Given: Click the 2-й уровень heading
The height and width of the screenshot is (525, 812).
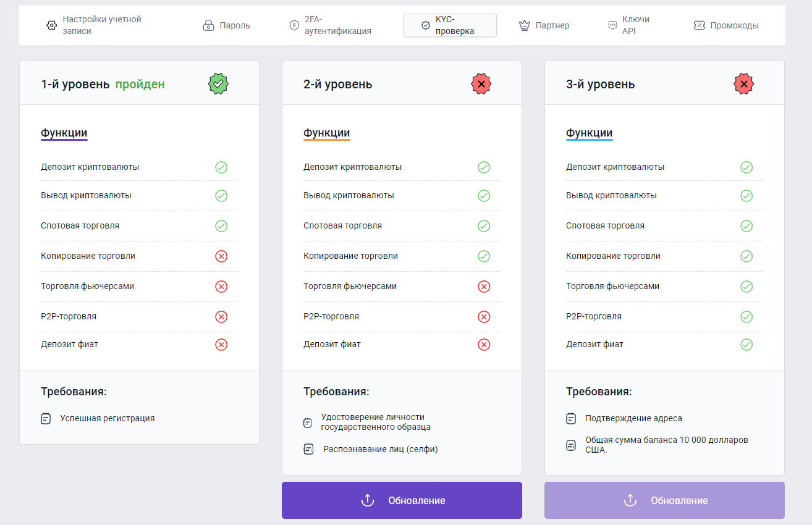Looking at the screenshot, I should click(x=338, y=84).
